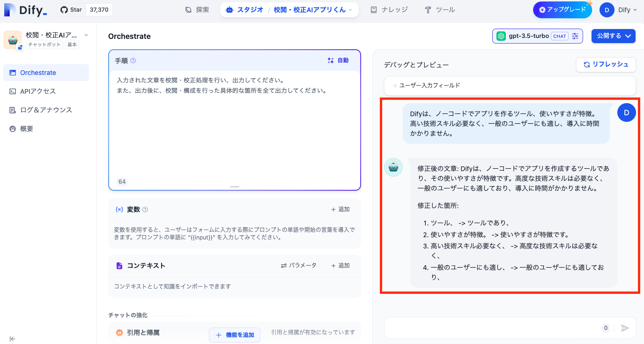The height and width of the screenshot is (344, 644).
Task: Click the 基本 tag under the app name
Action: (72, 45)
